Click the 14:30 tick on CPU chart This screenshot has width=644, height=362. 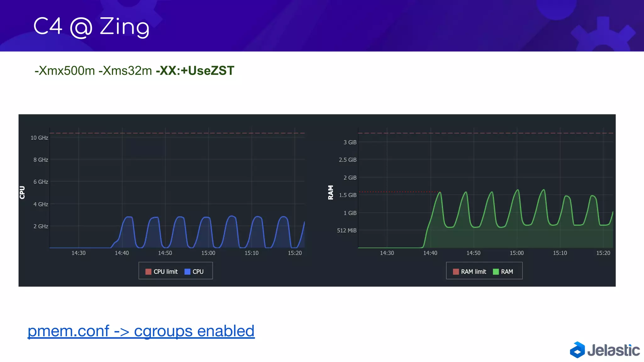click(x=79, y=253)
